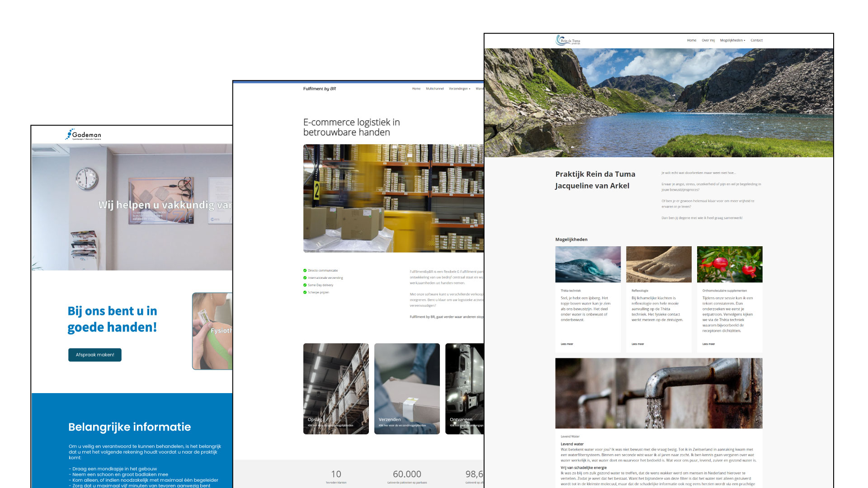Click the heading E-commerce logistiek in betrouwbare handen
Viewport: 868px width, 488px height.
coord(352,127)
